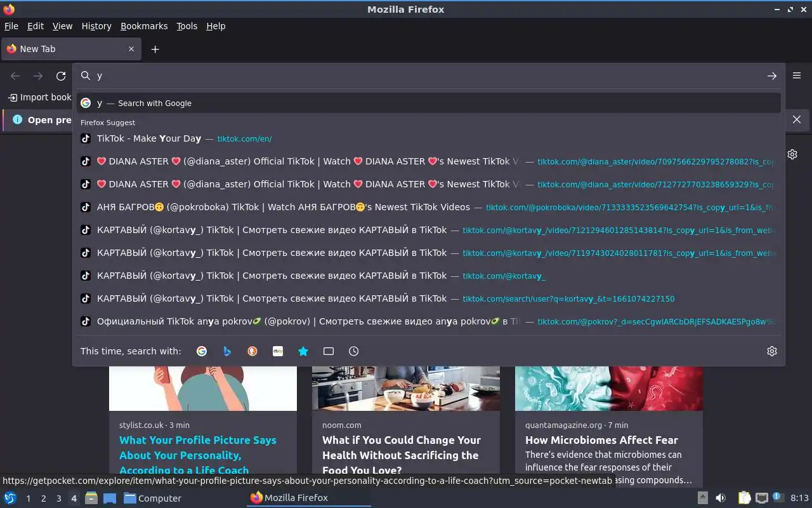812x508 pixels.
Task: Open the DIANA ASTER suggestion ending 7097566229795278082
Action: tap(429, 161)
